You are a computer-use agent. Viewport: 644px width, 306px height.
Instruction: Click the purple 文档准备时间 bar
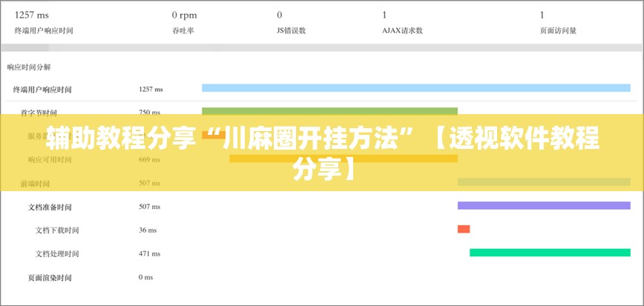point(544,205)
